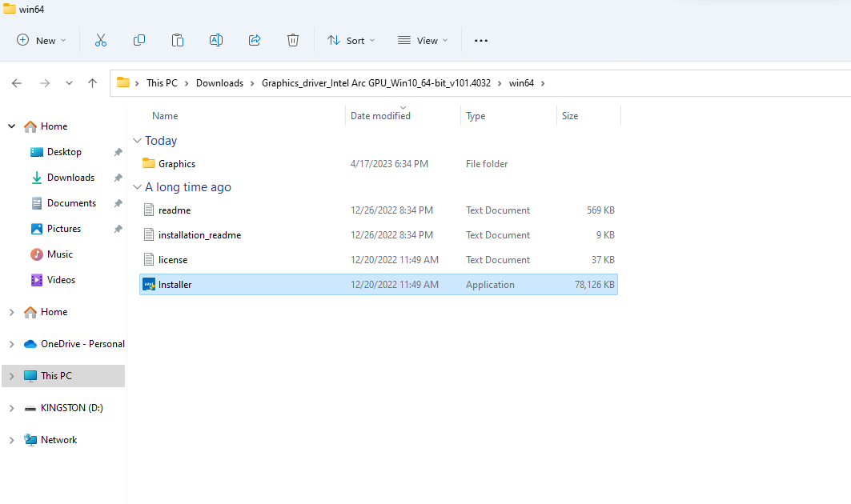Sort files by Name column
The image size is (851, 504).
pyautogui.click(x=165, y=115)
